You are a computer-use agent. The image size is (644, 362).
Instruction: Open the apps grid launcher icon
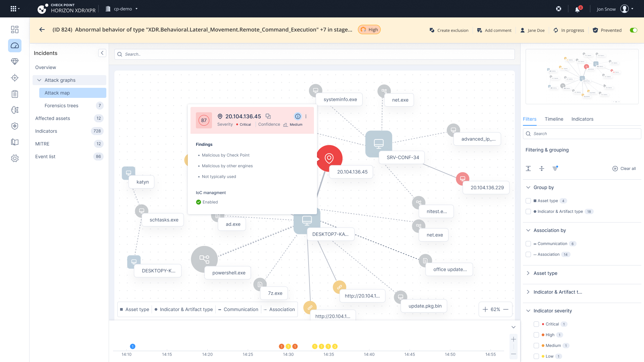point(13,9)
